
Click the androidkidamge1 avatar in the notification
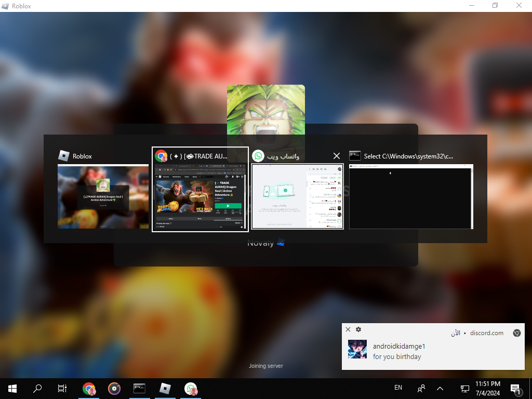point(357,349)
